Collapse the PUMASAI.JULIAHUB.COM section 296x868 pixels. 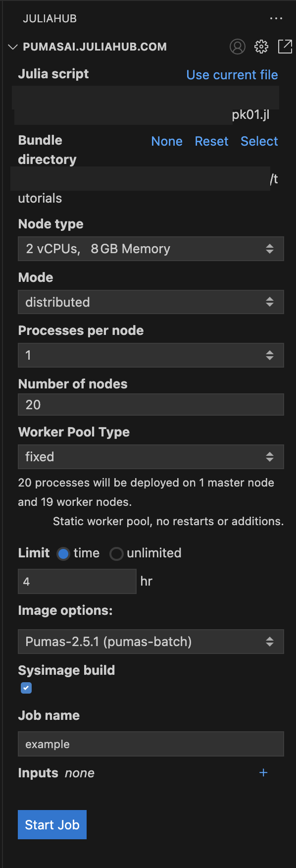pyautogui.click(x=13, y=47)
